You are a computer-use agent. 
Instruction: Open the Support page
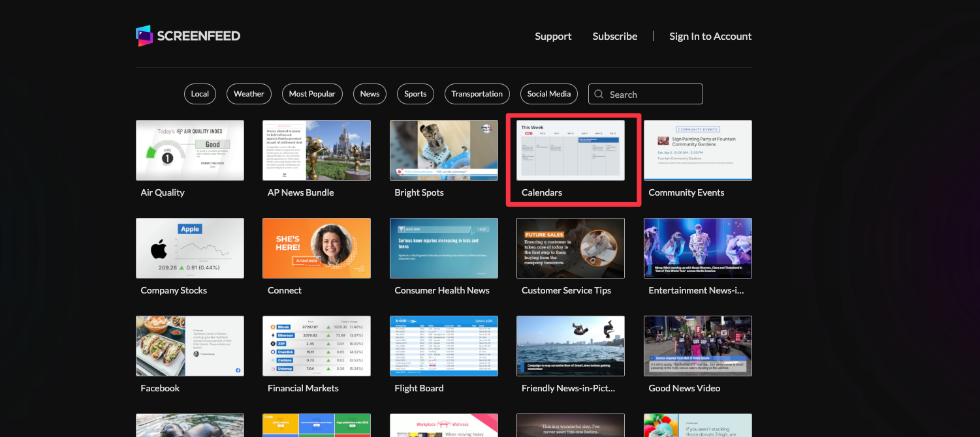coord(553,37)
